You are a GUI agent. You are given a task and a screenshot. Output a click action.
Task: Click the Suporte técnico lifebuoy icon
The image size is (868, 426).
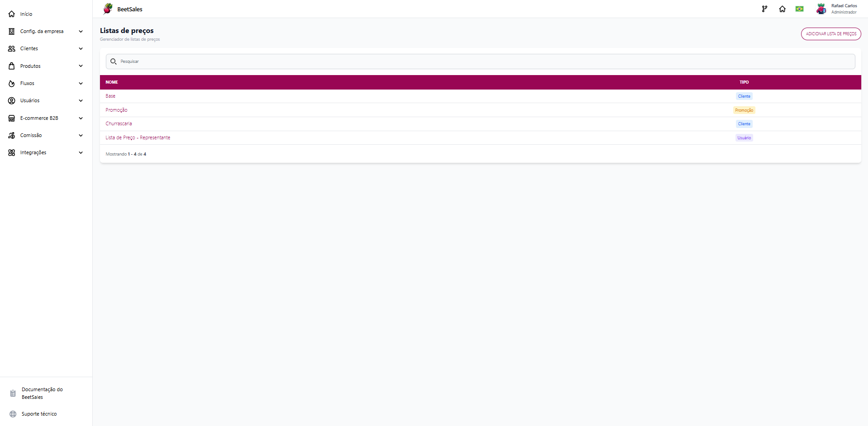13,414
